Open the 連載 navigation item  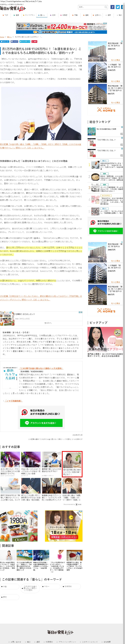(x=86, y=15)
